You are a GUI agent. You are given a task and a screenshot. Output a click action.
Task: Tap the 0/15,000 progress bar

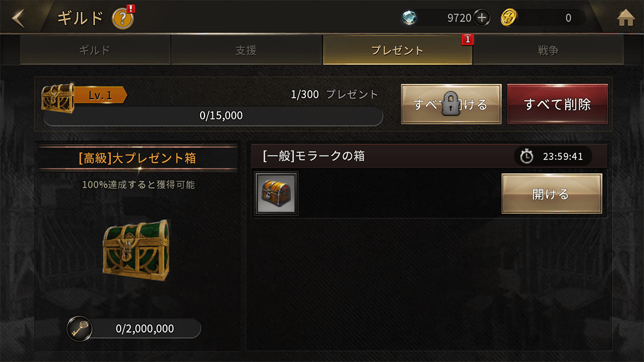click(213, 115)
